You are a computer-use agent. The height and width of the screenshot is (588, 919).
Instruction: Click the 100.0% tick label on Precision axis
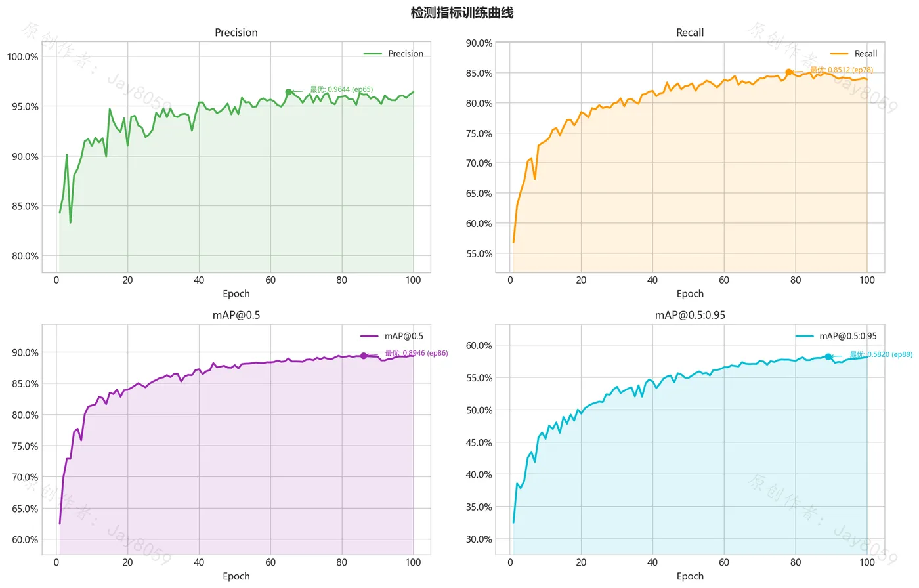tap(23, 57)
